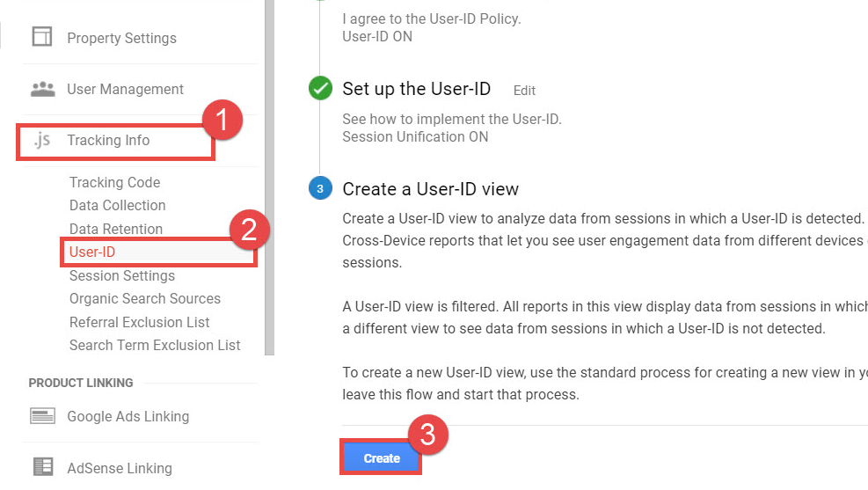This screenshot has width=868, height=490.
Task: Open Session Settings
Action: click(x=122, y=275)
